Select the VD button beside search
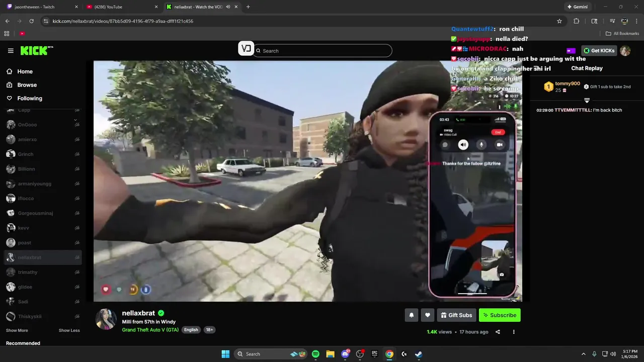This screenshot has width=644, height=362. 246,49
